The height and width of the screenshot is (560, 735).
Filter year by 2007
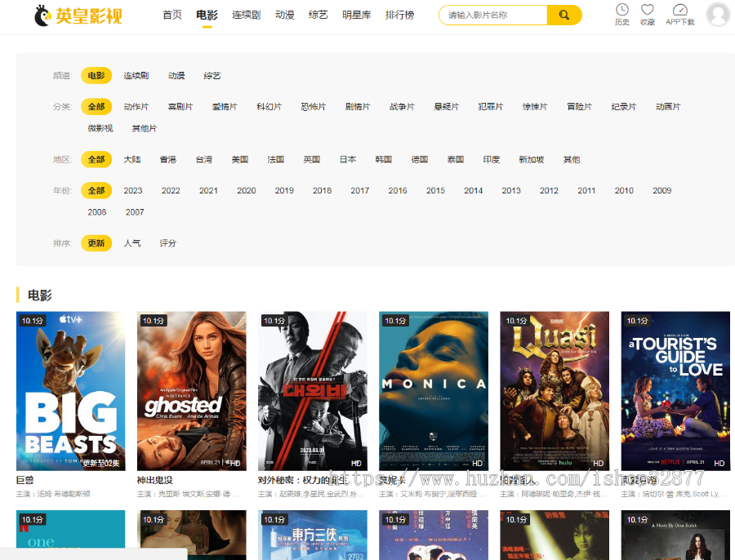tap(135, 211)
